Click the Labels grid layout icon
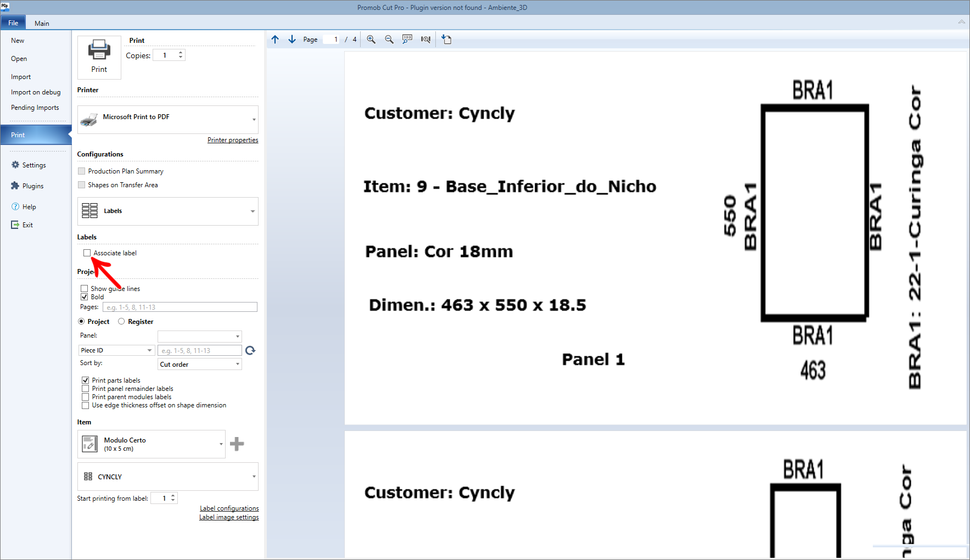970x560 pixels. (x=89, y=211)
